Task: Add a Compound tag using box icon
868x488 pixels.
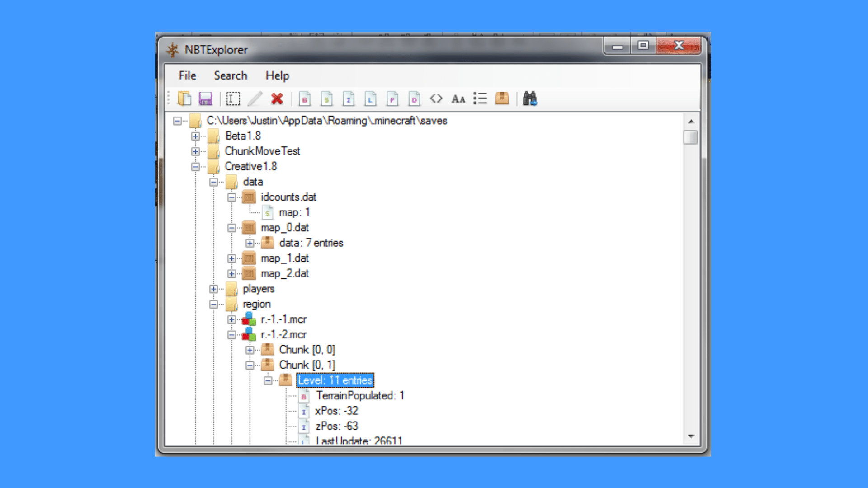Action: 502,98
